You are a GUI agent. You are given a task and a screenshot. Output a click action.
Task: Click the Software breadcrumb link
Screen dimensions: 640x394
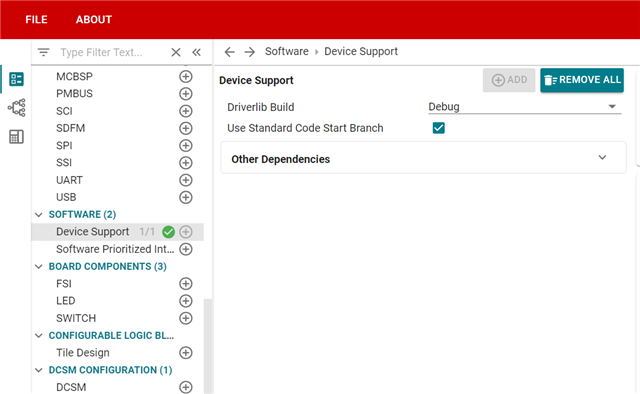tap(287, 51)
